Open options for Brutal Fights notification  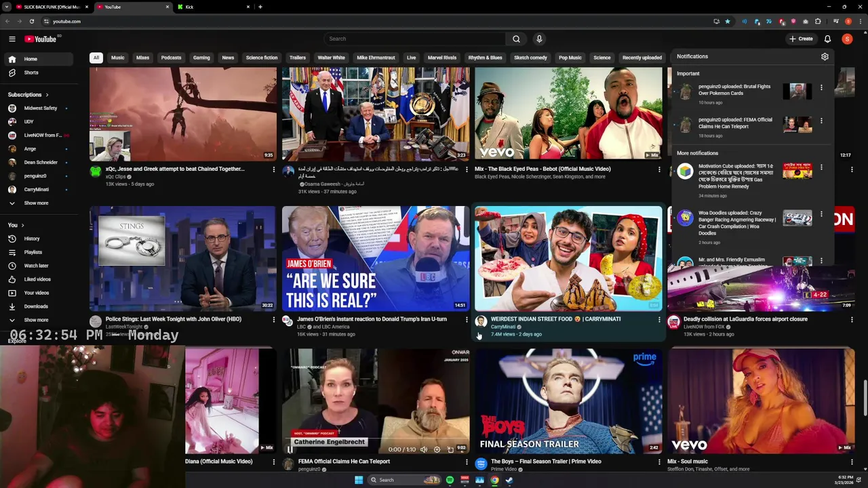[x=821, y=88]
